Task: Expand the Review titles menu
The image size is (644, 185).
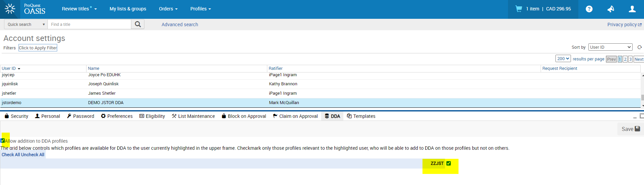Action: (79, 9)
